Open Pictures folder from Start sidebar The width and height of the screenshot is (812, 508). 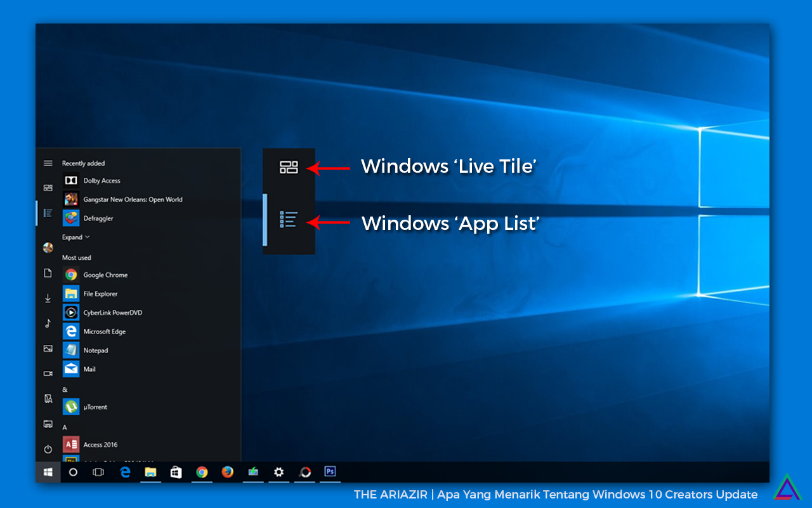coord(48,349)
